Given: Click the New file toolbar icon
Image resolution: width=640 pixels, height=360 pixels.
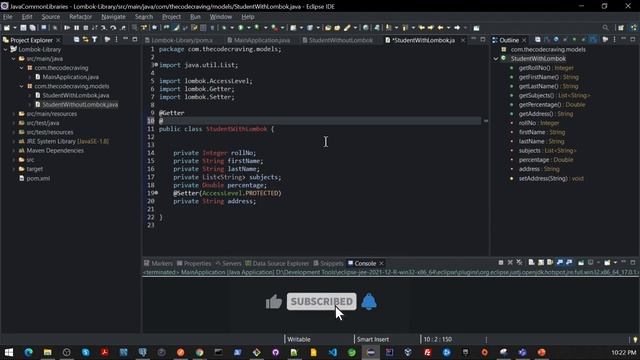Looking at the screenshot, I should coord(7,28).
